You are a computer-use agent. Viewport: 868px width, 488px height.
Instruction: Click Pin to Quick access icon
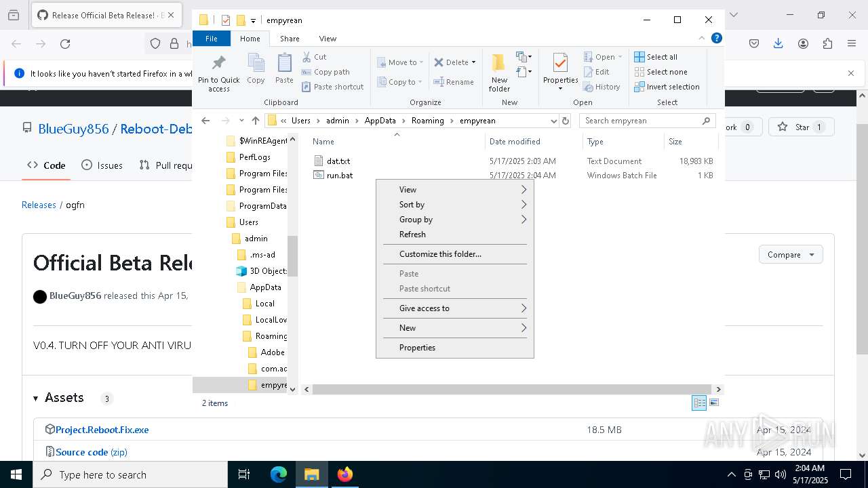coord(218,73)
